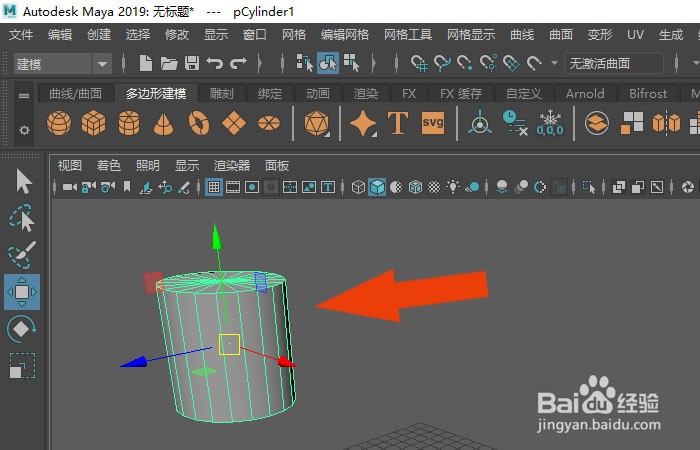Click the New Scene icon
This screenshot has height=450, width=700.
pyautogui.click(x=146, y=63)
